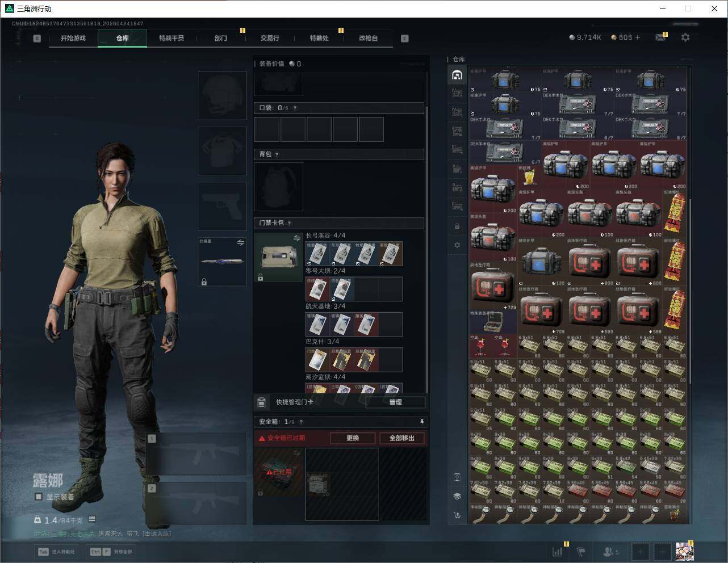Open the empty backpack slot under 背包
This screenshot has height=563, width=728.
tap(279, 187)
